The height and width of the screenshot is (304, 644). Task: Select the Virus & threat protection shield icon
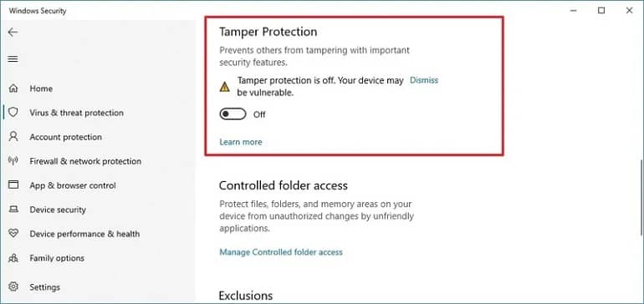tap(13, 113)
